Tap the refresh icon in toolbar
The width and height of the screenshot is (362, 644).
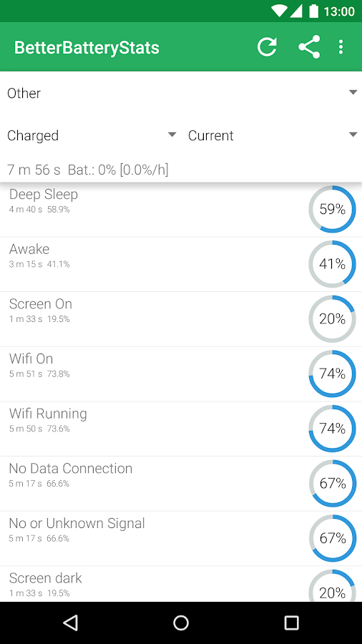point(267,47)
